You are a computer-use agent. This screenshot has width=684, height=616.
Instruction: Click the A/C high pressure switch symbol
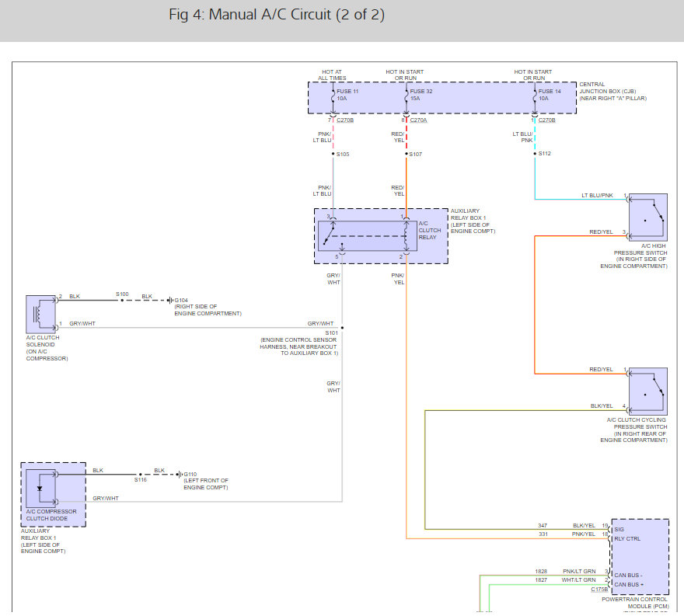tap(647, 217)
